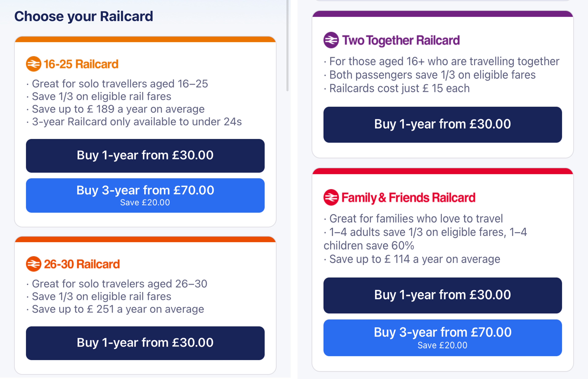Buy 1-year 16-25 Railcard for £30.00

145,156
